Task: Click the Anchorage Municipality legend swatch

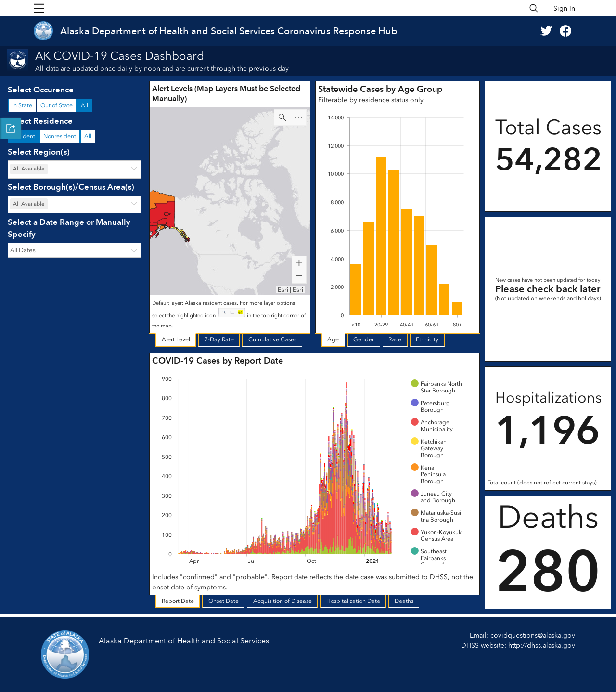Action: coord(414,422)
